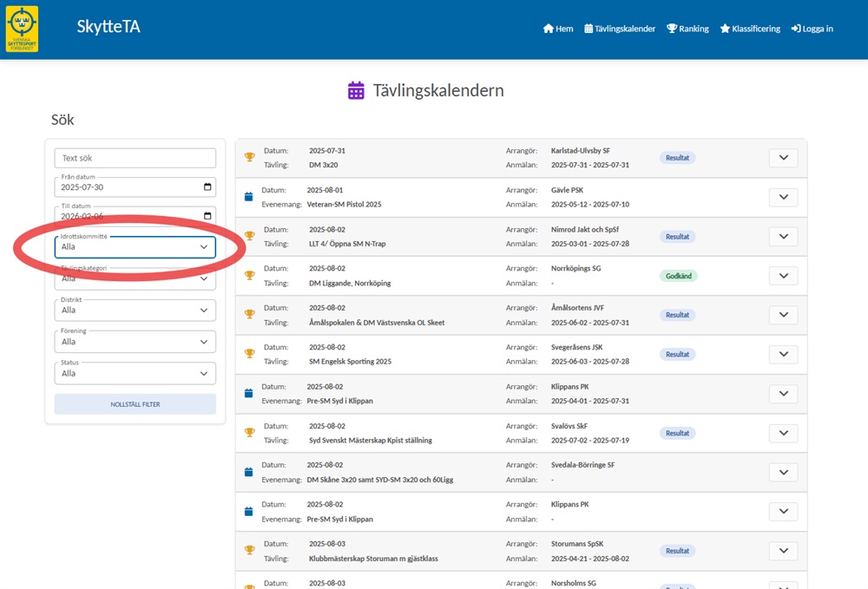Click the trophy icon of Åmålspokalen row
Screen dimensions: 868x589
tap(250, 314)
